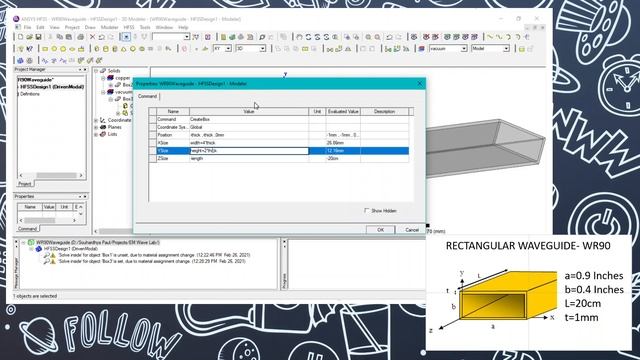The image size is (640, 360).
Task: Open the Tools menu
Action: [145, 27]
